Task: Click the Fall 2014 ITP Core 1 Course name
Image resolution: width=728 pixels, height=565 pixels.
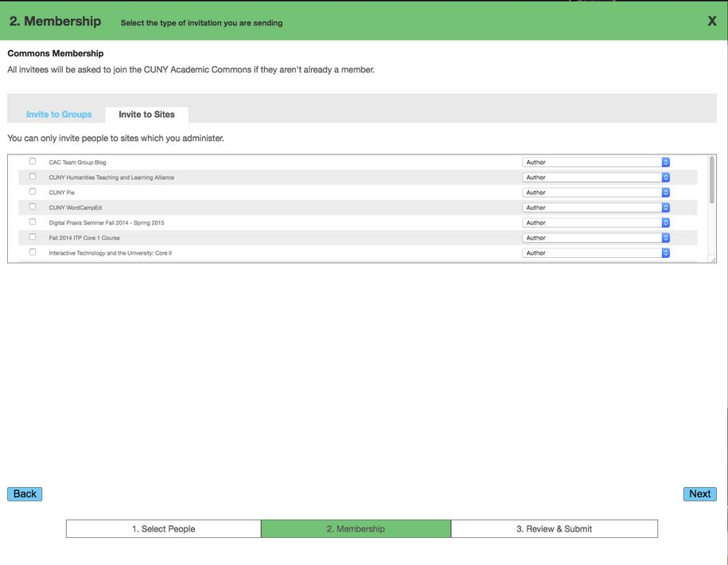Action: coord(84,238)
